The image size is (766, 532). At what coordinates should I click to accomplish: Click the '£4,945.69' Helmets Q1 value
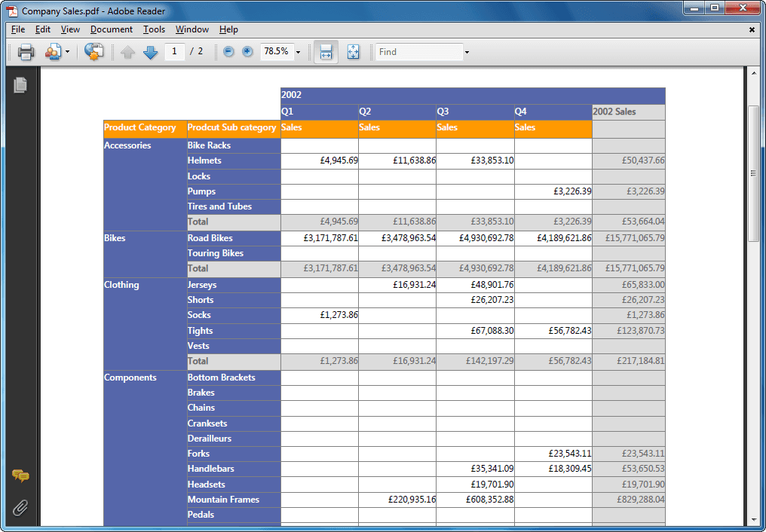[x=339, y=161]
